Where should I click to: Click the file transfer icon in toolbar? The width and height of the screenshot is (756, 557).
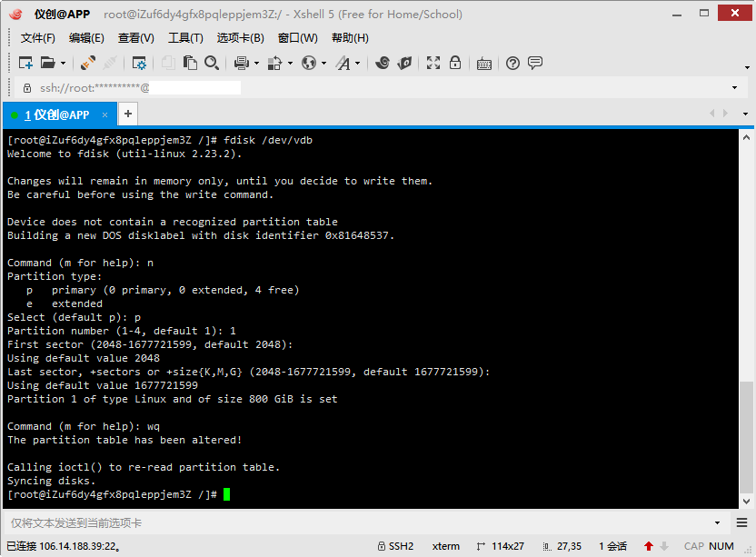pyautogui.click(x=274, y=63)
